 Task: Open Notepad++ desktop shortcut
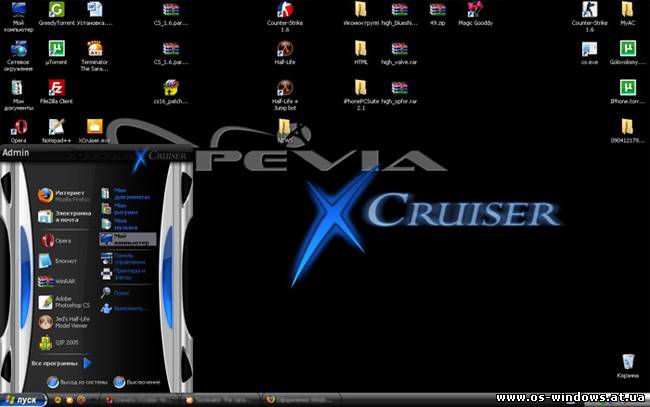pyautogui.click(x=56, y=131)
